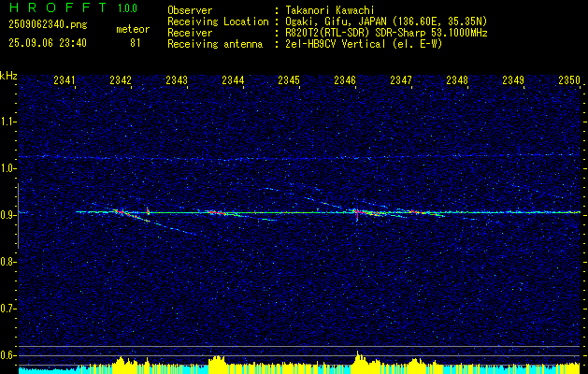Click frequency axis label 0.7
588x374 pixels.
coord(7,309)
